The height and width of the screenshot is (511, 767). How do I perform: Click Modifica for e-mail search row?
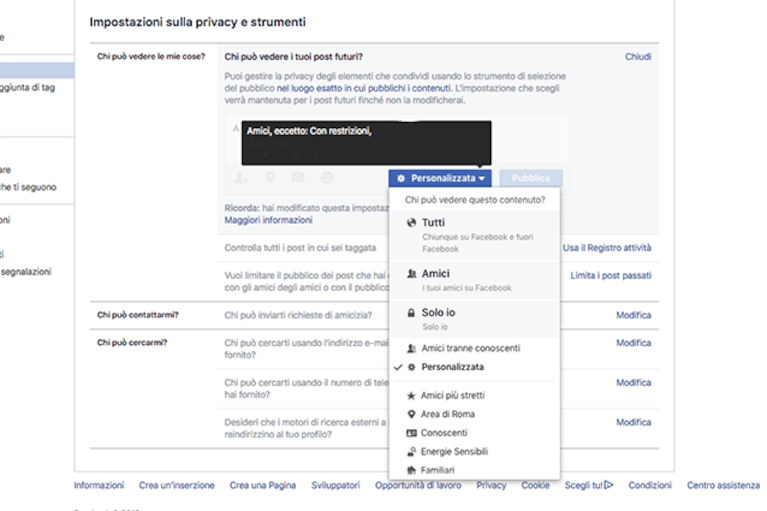[633, 343]
